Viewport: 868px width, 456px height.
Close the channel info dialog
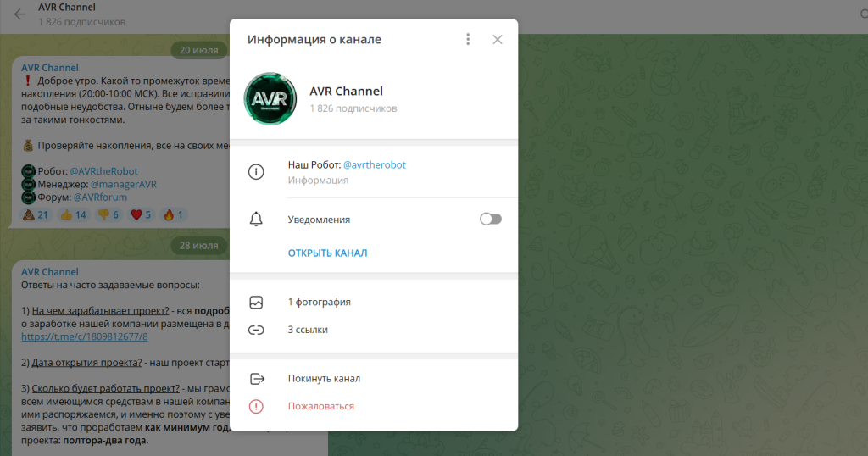tap(497, 39)
